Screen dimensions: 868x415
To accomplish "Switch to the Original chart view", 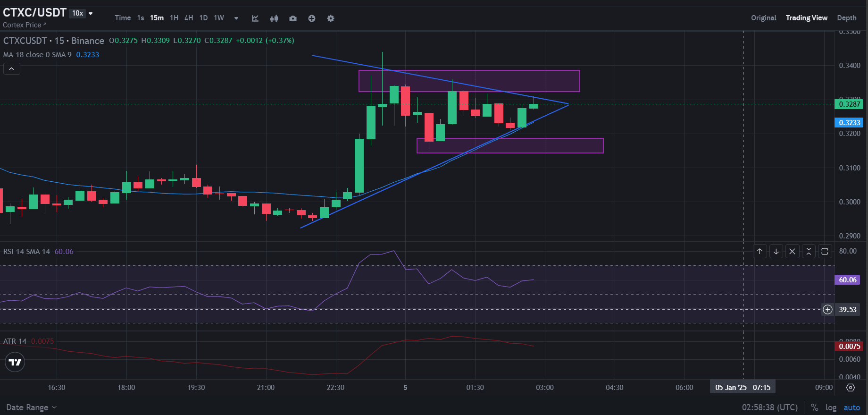I will click(x=764, y=18).
